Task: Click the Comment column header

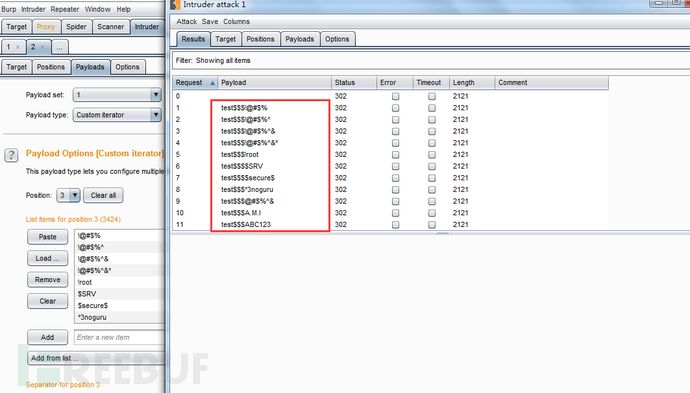Action: 552,82
